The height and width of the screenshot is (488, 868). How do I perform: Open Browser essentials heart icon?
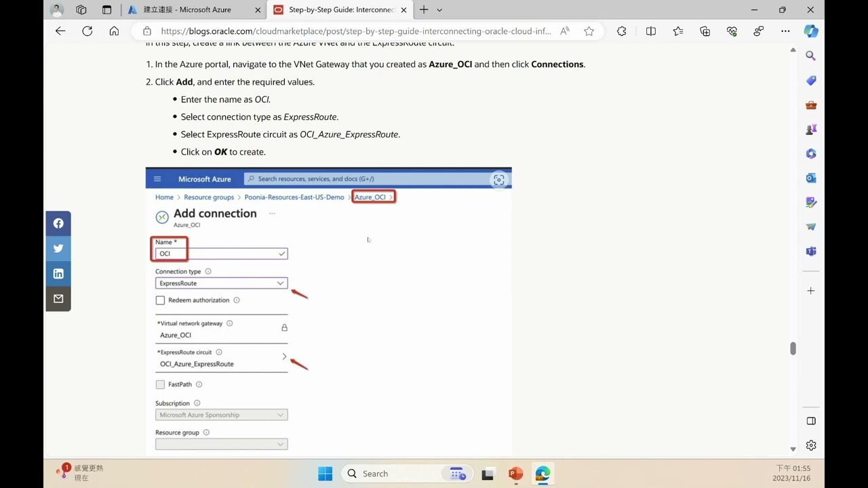click(732, 31)
